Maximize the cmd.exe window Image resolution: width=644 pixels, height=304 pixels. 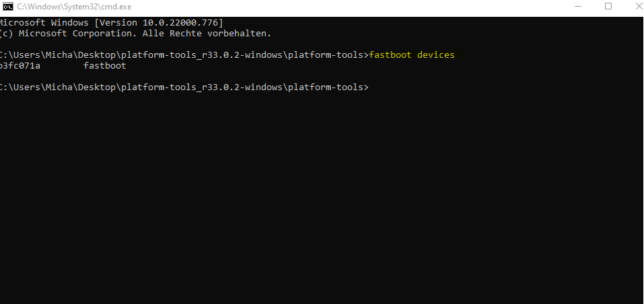pyautogui.click(x=608, y=7)
